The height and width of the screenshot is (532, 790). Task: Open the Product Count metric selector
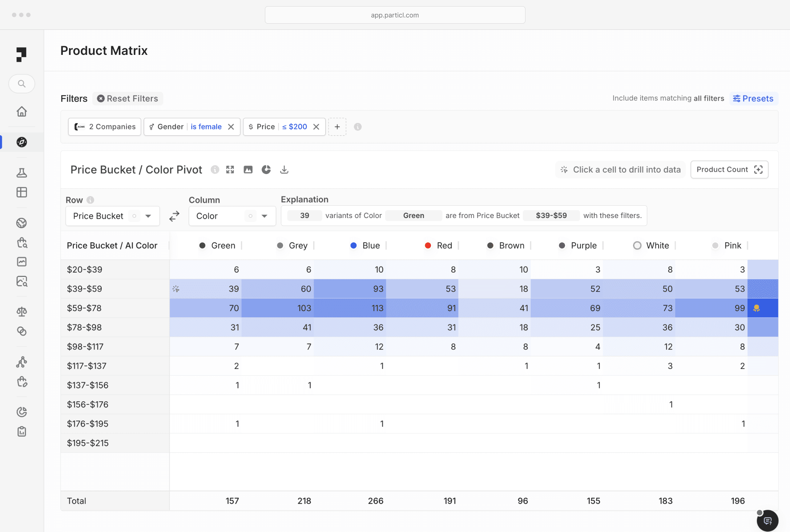click(729, 170)
